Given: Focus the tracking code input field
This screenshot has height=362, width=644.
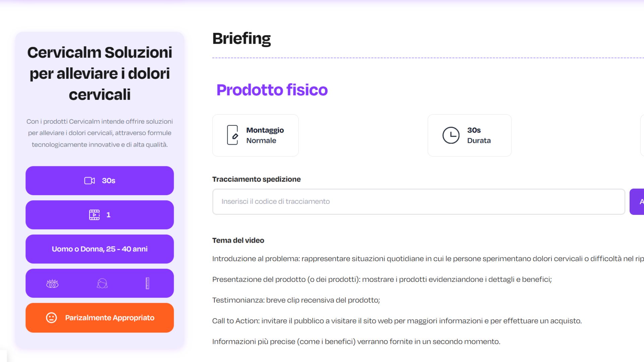Looking at the screenshot, I should click(x=418, y=201).
